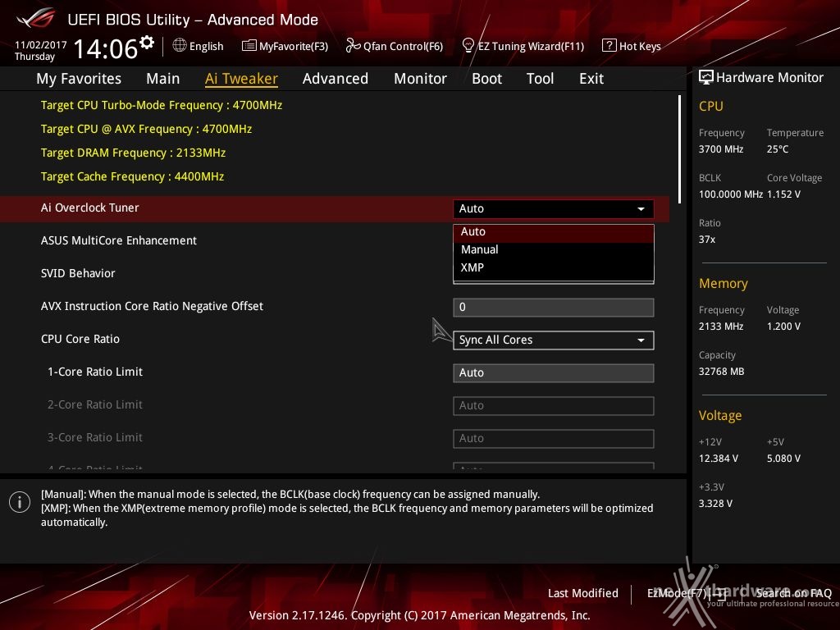Click Core Voltage value 1.152 V

[x=783, y=194]
